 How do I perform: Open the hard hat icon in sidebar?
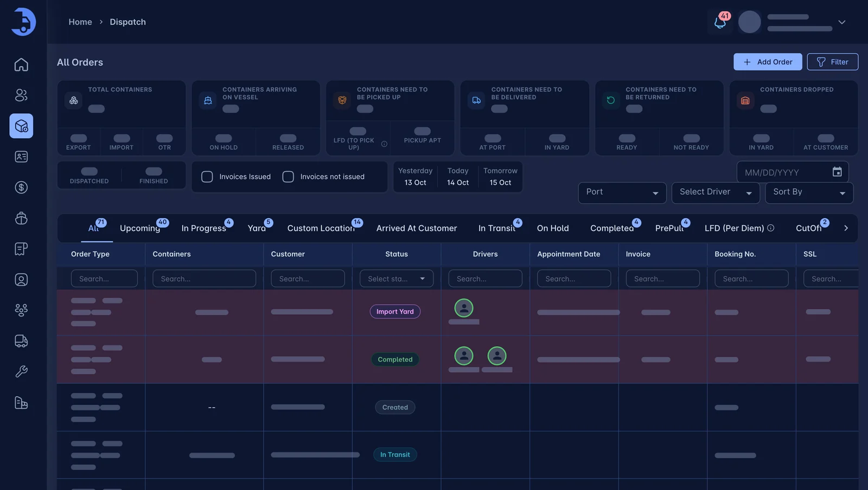click(21, 218)
